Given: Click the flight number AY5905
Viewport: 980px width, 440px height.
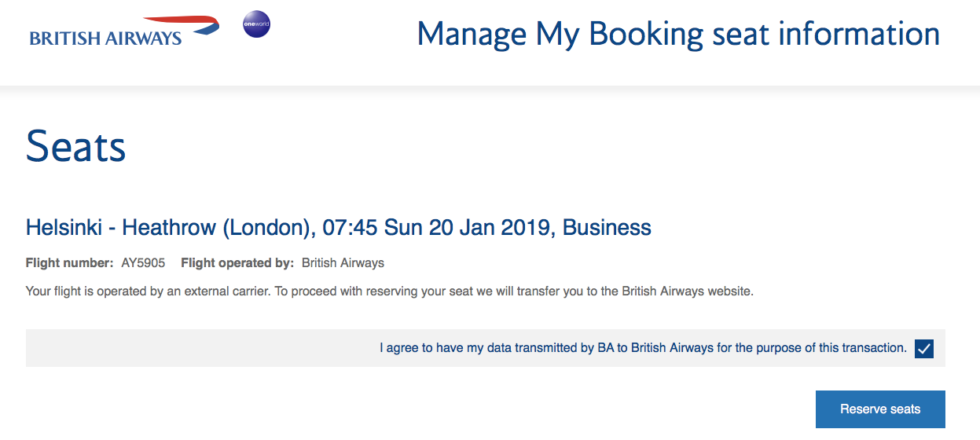Looking at the screenshot, I should (143, 263).
